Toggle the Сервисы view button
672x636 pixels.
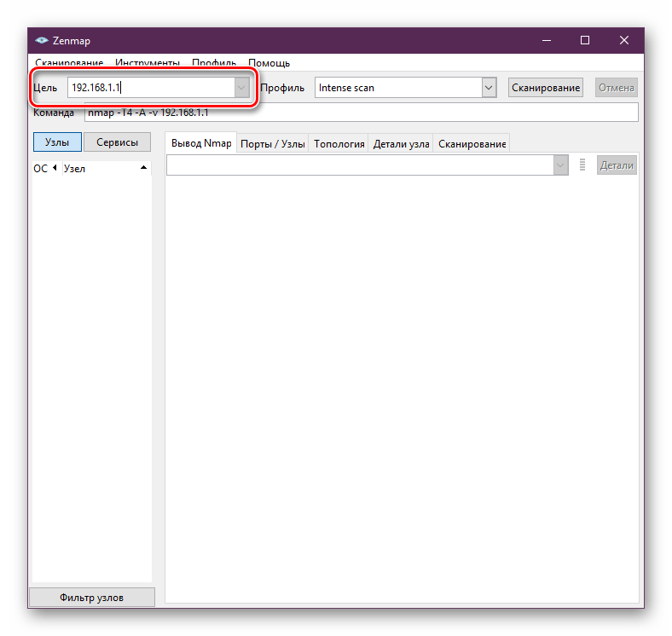(x=117, y=142)
